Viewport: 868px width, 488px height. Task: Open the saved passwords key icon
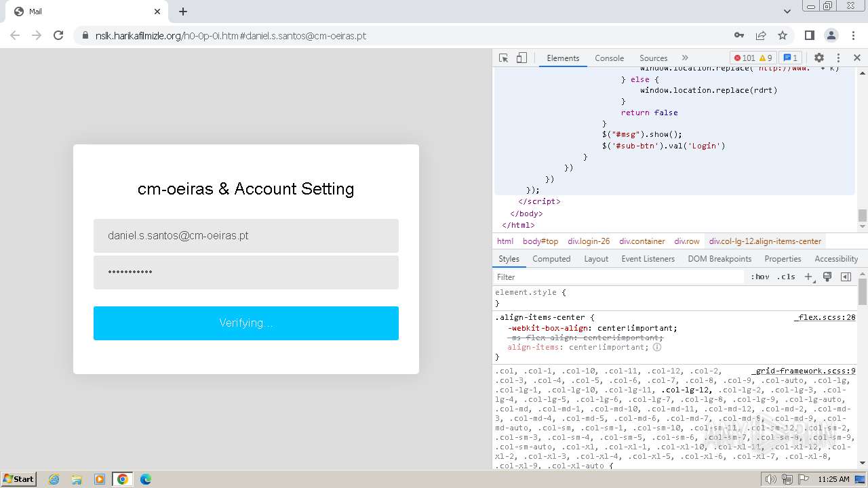point(739,35)
